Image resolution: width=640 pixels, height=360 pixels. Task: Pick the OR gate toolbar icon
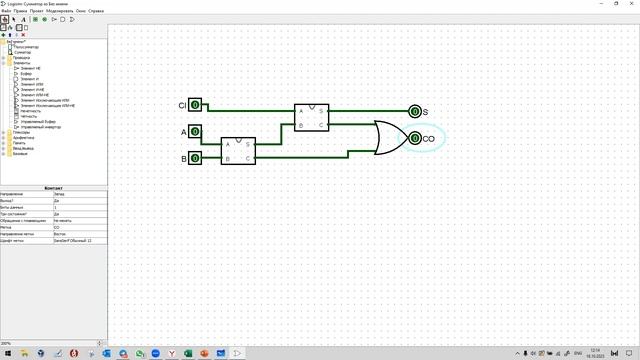pyautogui.click(x=72, y=19)
